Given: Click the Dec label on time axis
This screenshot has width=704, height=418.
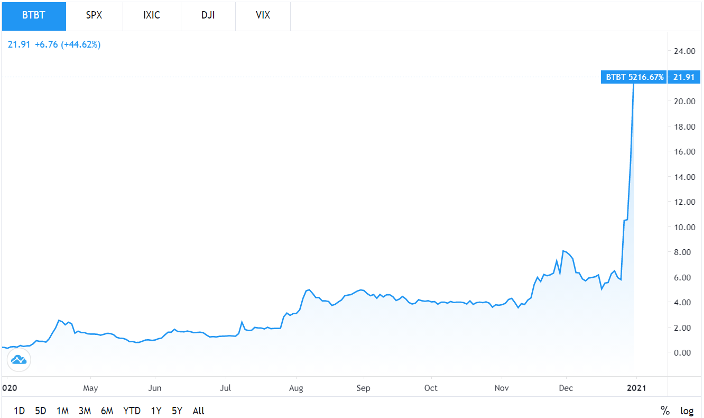Looking at the screenshot, I should pos(566,388).
